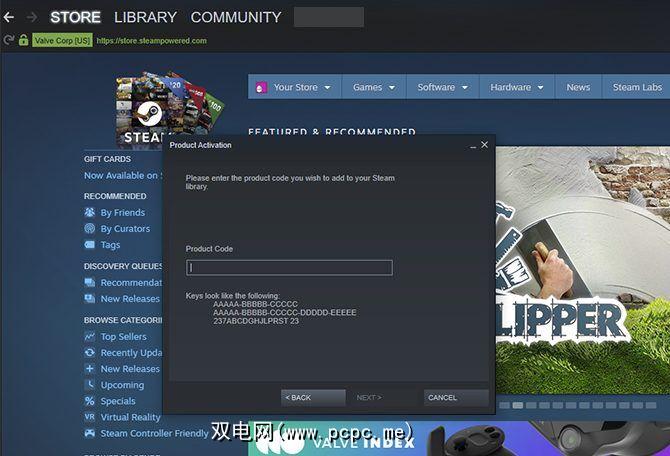Expand the Games dropdown menu
This screenshot has width=670, height=456.
tap(373, 87)
